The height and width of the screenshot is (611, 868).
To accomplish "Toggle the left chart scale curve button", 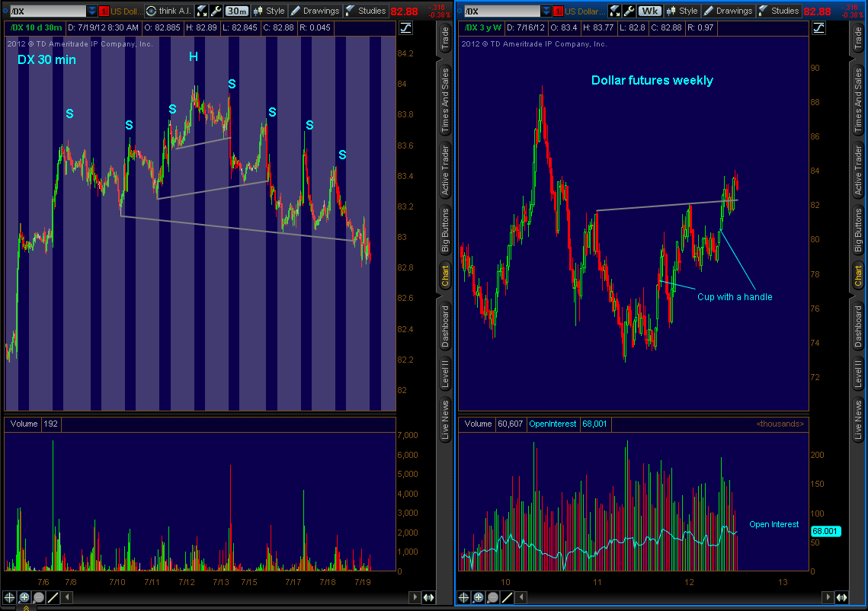I will 405,28.
